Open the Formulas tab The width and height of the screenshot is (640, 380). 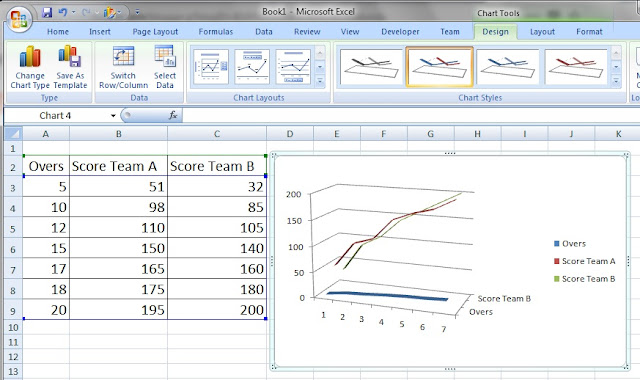216,32
